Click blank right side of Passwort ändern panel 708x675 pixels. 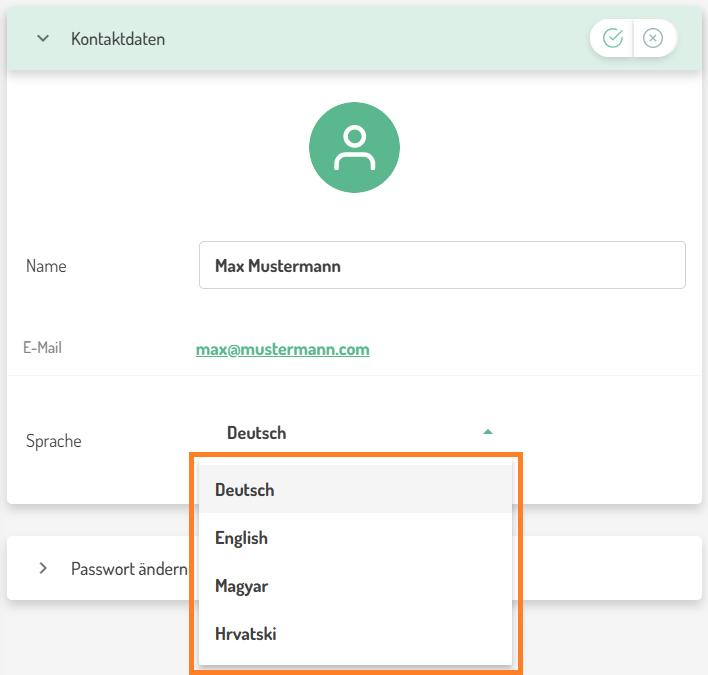pos(610,568)
